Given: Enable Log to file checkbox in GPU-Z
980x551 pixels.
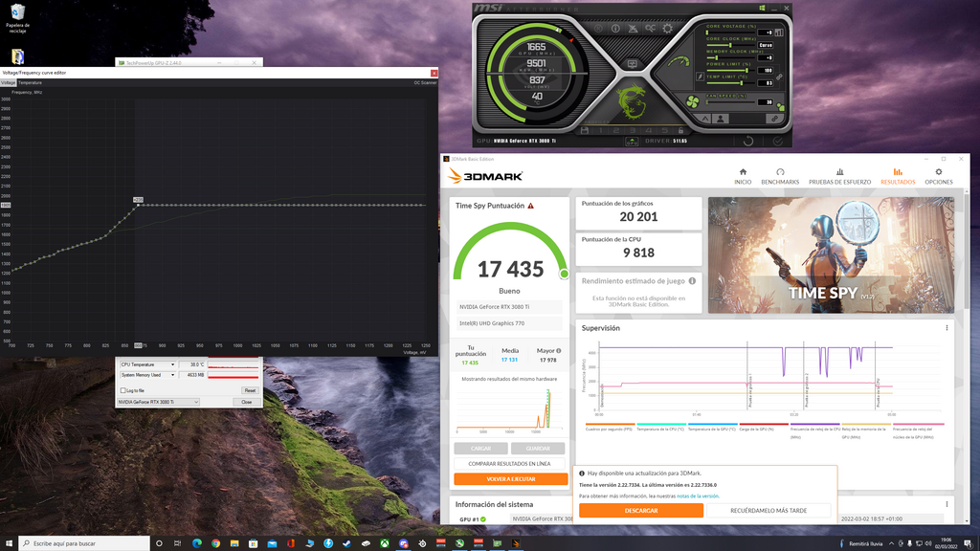Looking at the screenshot, I should coord(123,390).
